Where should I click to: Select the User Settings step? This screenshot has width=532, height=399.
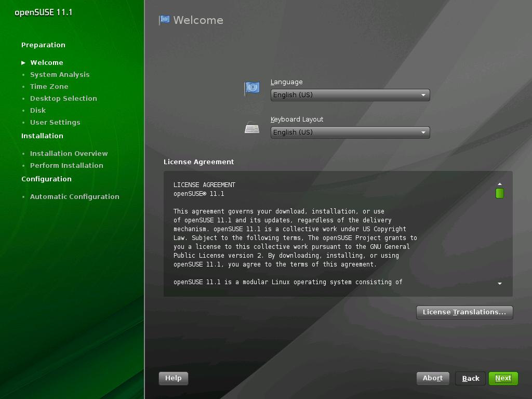coord(55,122)
